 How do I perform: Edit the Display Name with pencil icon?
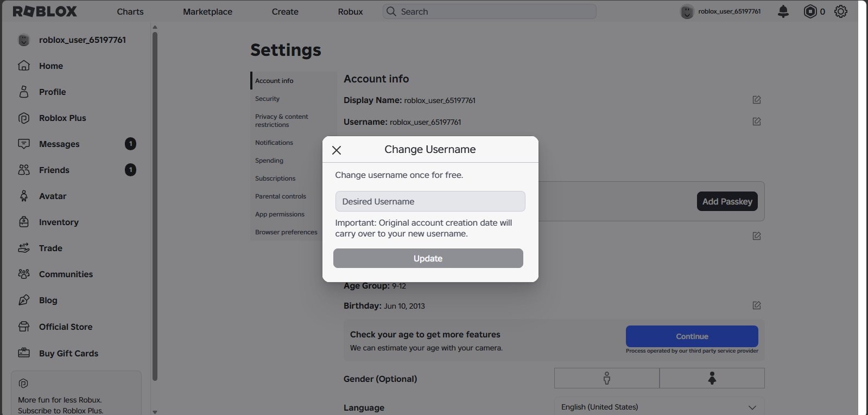(x=757, y=100)
